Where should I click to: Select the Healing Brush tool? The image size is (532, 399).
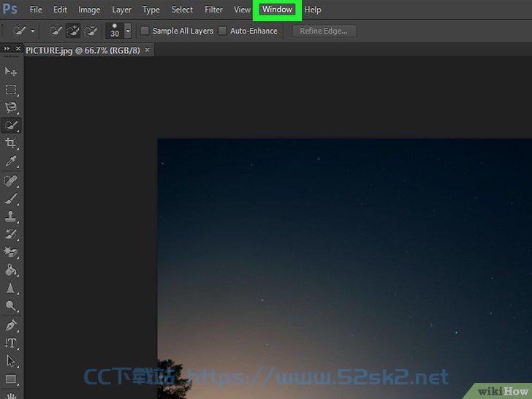[x=10, y=180]
